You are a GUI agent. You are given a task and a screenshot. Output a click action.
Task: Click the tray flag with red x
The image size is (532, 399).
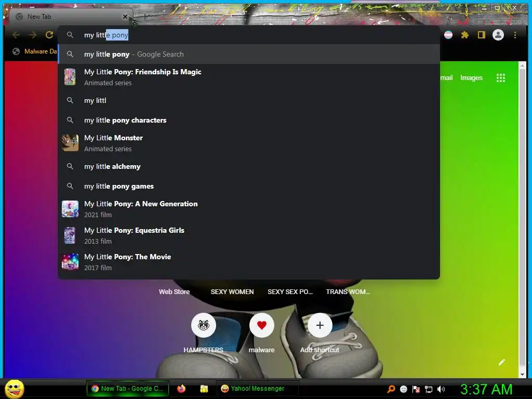tap(416, 389)
